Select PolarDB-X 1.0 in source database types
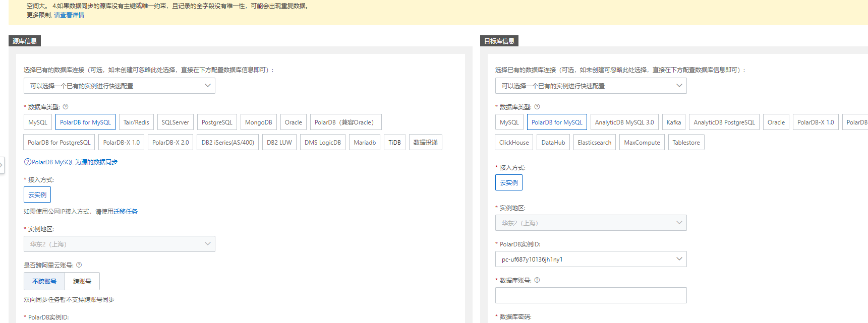This screenshot has height=323, width=868. point(122,143)
